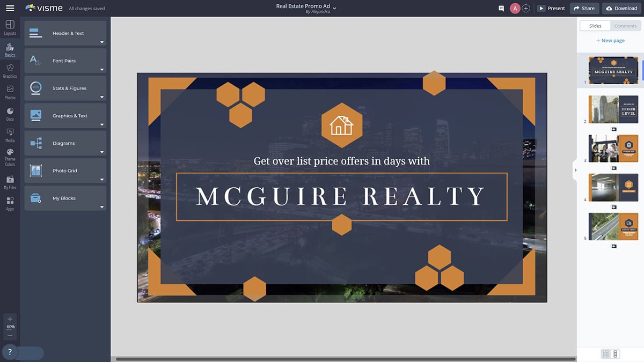The width and height of the screenshot is (644, 362).
Task: Switch to list slide view
Action: [615, 354]
